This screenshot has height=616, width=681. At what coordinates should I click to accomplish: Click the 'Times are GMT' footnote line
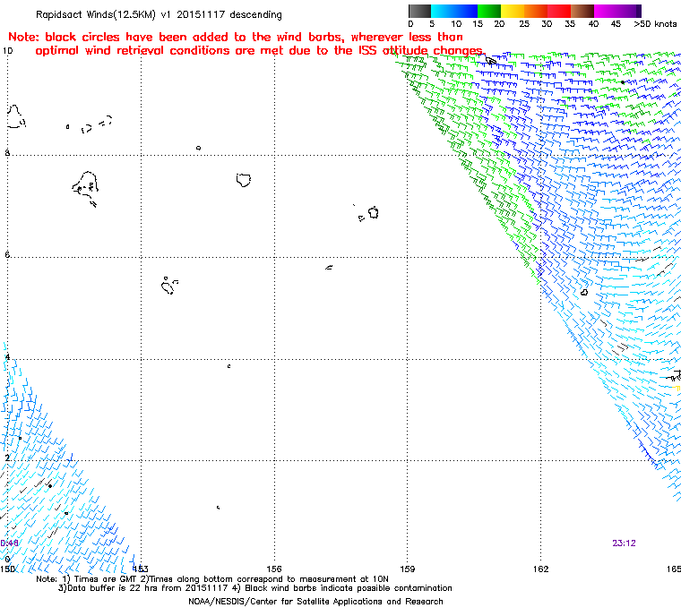[x=212, y=579]
